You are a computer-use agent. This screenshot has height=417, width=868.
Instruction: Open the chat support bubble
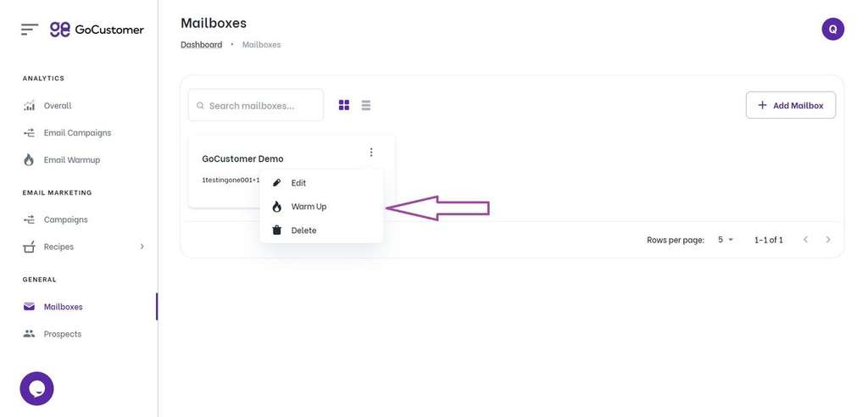click(x=36, y=389)
